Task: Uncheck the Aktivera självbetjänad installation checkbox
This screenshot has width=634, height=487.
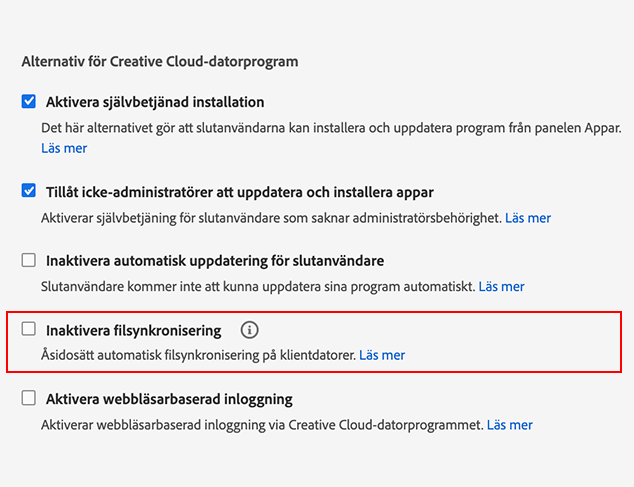Action: tap(29, 102)
